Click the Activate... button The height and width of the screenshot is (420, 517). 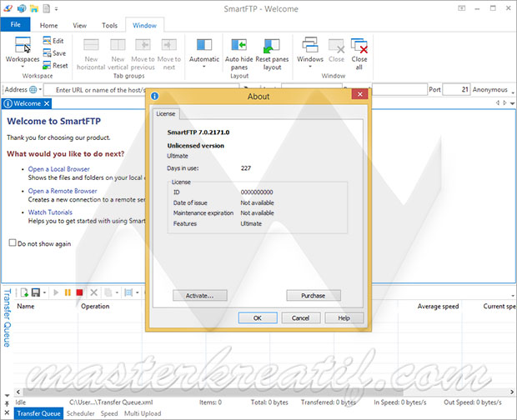click(x=200, y=296)
